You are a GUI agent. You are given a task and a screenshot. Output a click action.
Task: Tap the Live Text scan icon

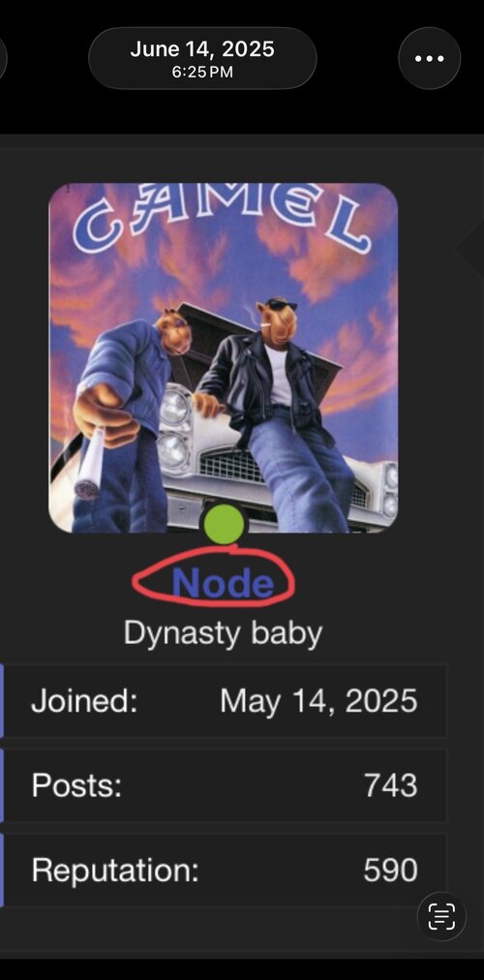(441, 916)
